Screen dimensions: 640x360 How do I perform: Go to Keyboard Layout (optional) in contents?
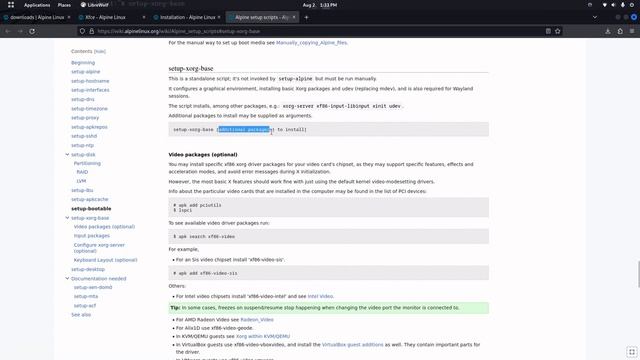coord(105,260)
